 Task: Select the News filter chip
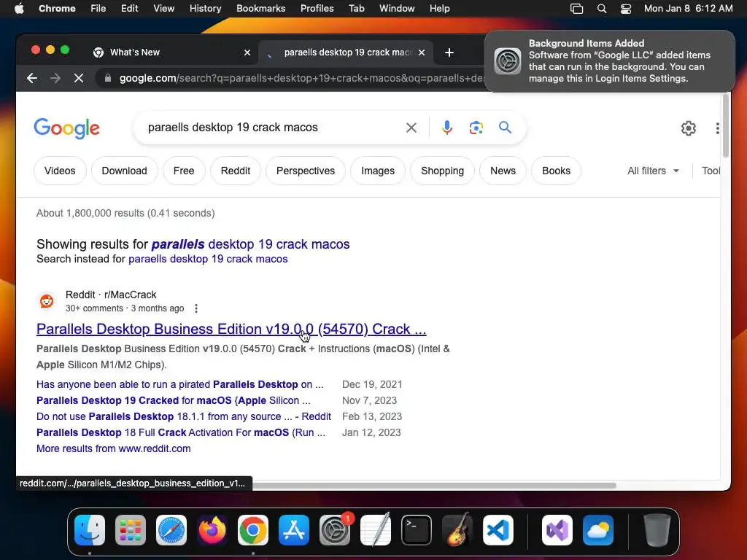503,171
